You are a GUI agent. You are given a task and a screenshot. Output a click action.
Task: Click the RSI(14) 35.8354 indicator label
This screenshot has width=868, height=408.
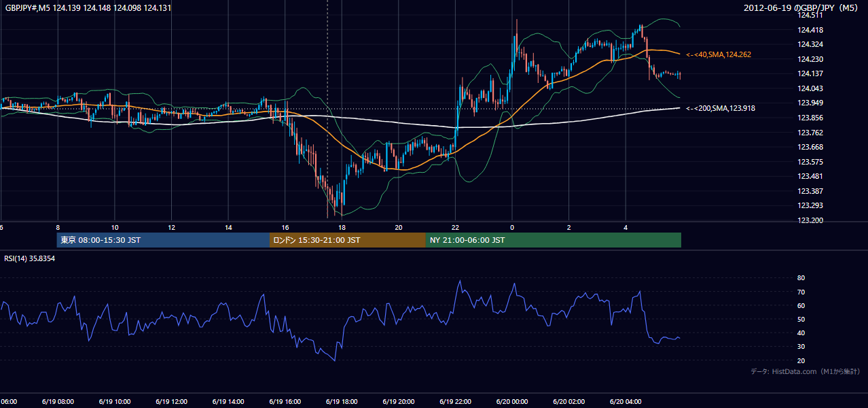(x=30, y=258)
